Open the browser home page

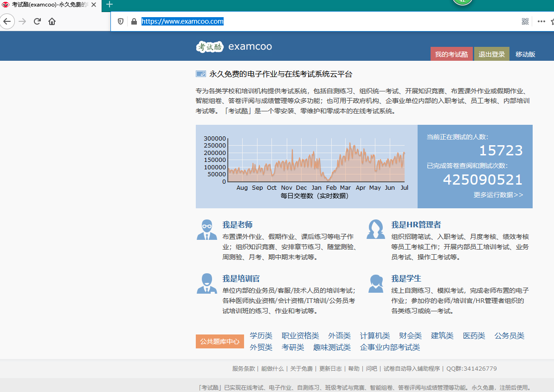[x=52, y=21]
